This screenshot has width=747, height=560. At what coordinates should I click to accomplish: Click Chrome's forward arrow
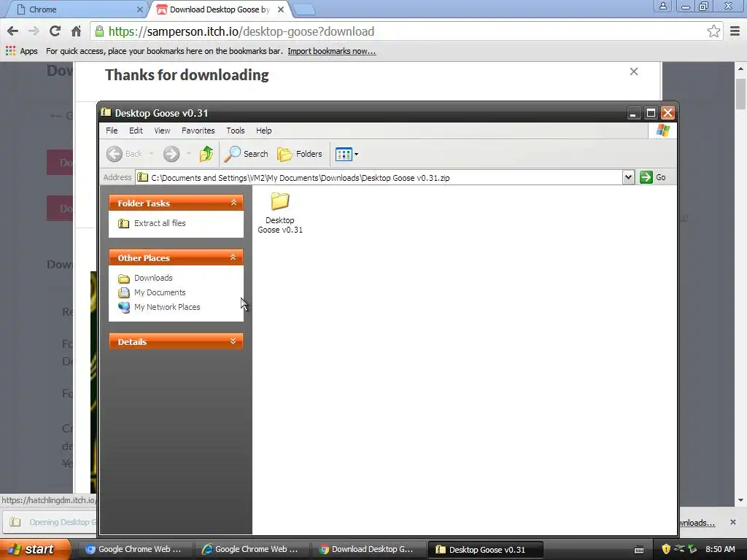tap(34, 31)
